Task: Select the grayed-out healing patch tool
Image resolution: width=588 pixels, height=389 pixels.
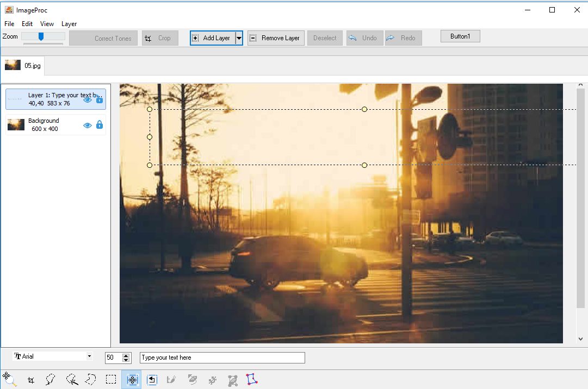Action: pos(212,380)
